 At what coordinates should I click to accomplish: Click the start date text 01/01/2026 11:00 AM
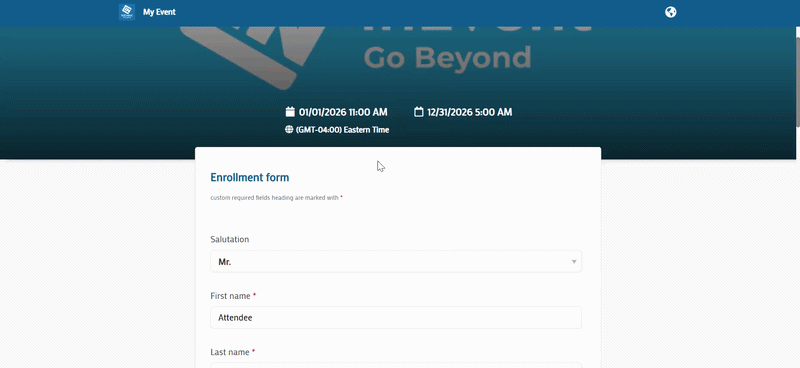(x=343, y=112)
